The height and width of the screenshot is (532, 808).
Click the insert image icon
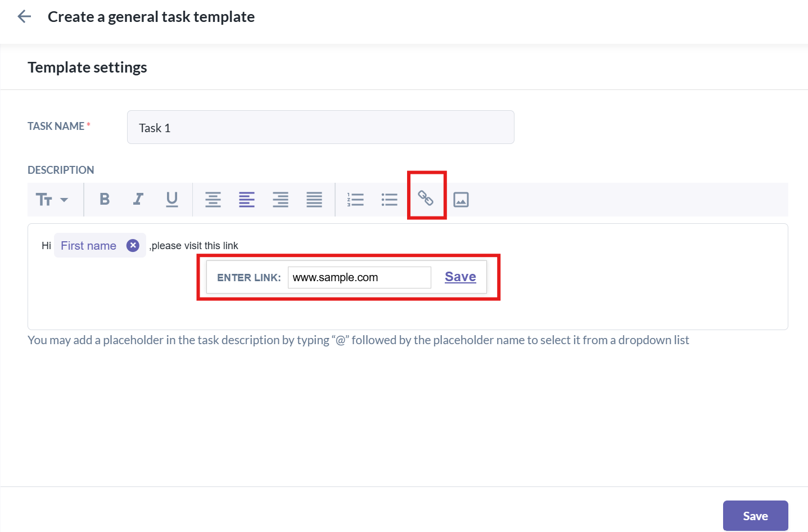[x=461, y=200]
